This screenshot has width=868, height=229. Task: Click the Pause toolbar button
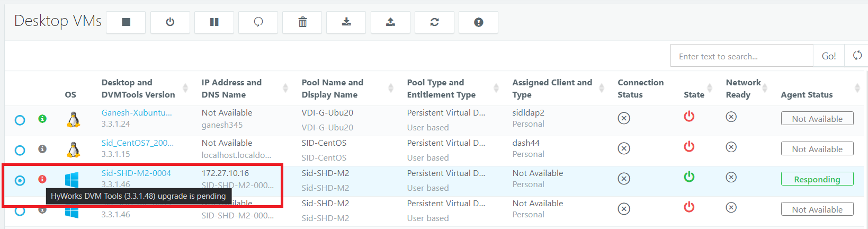214,22
